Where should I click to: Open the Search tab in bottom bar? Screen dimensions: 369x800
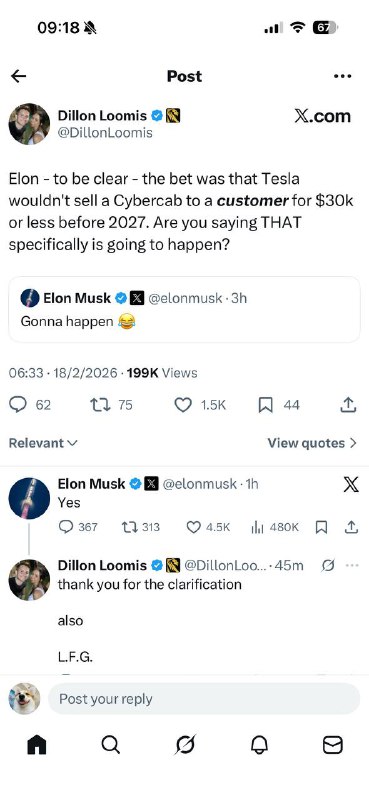[110, 744]
